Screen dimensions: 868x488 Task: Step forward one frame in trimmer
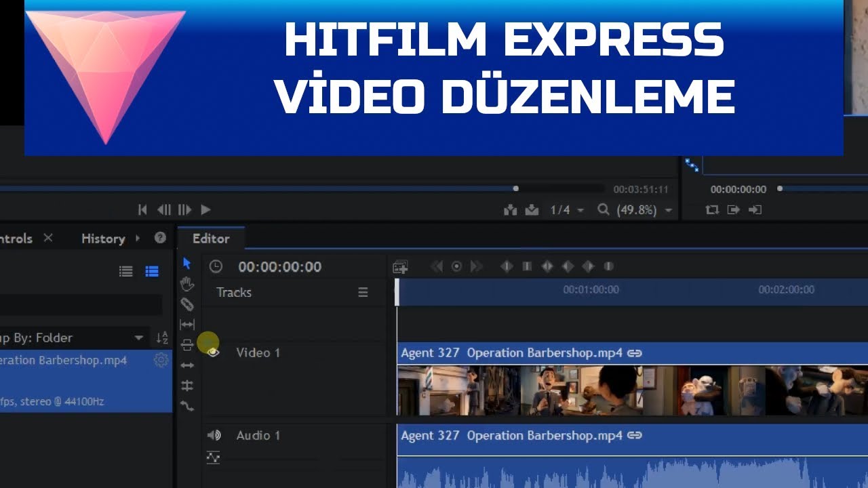pyautogui.click(x=184, y=210)
